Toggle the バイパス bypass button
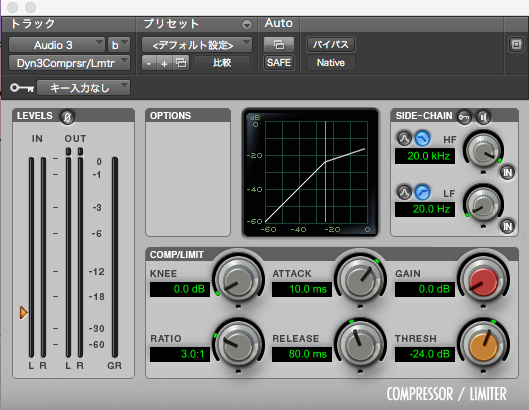The image size is (529, 410). tap(331, 45)
